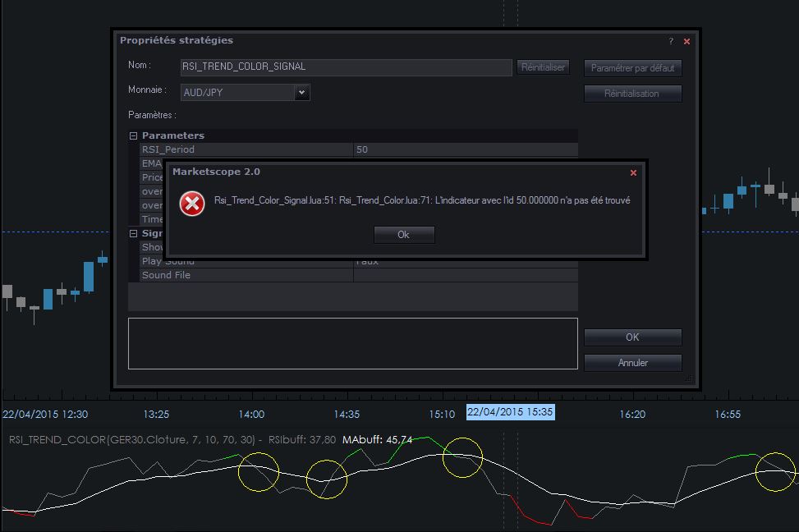Open the Monnaie AUD/JPY dropdown

point(301,92)
